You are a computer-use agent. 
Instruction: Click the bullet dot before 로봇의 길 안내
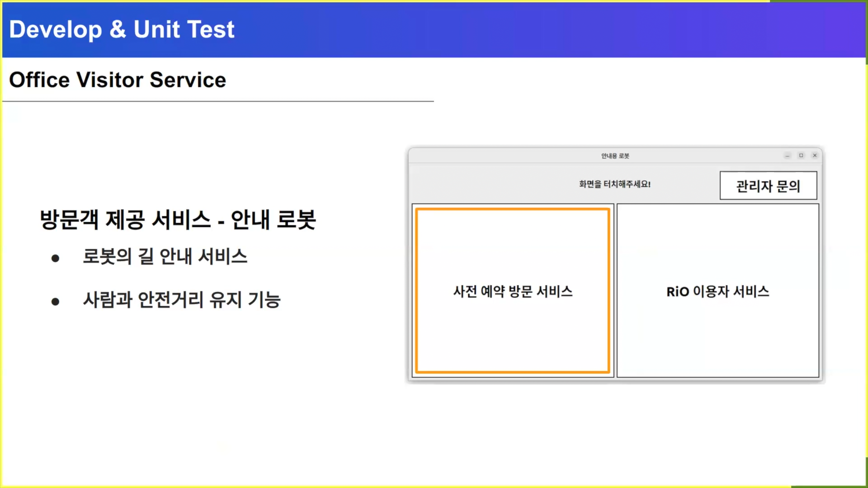pyautogui.click(x=56, y=258)
